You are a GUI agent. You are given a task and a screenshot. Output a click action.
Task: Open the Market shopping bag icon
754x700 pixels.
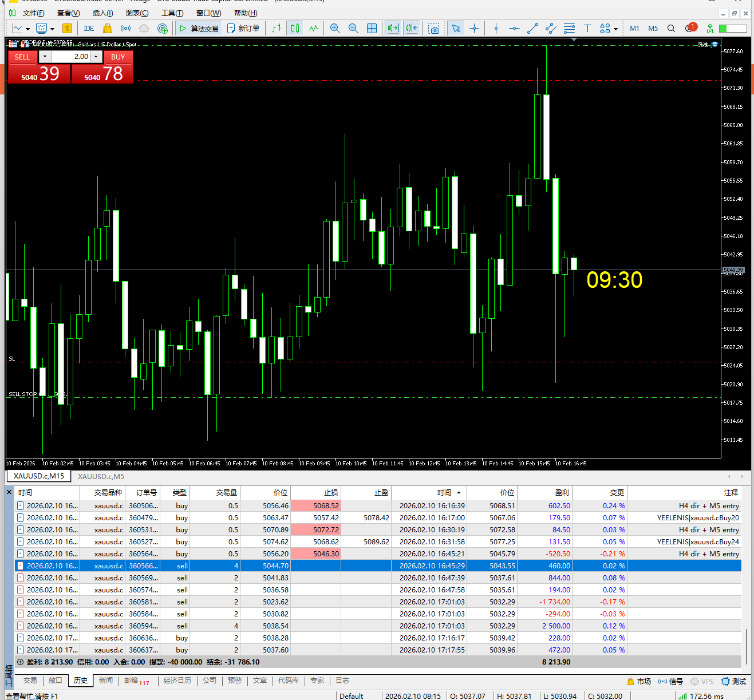click(107, 28)
